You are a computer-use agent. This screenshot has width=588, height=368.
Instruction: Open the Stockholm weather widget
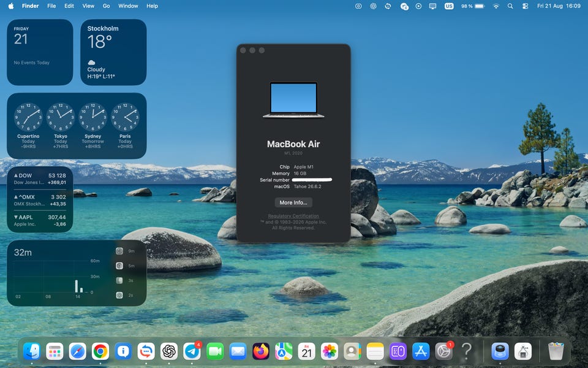point(113,52)
